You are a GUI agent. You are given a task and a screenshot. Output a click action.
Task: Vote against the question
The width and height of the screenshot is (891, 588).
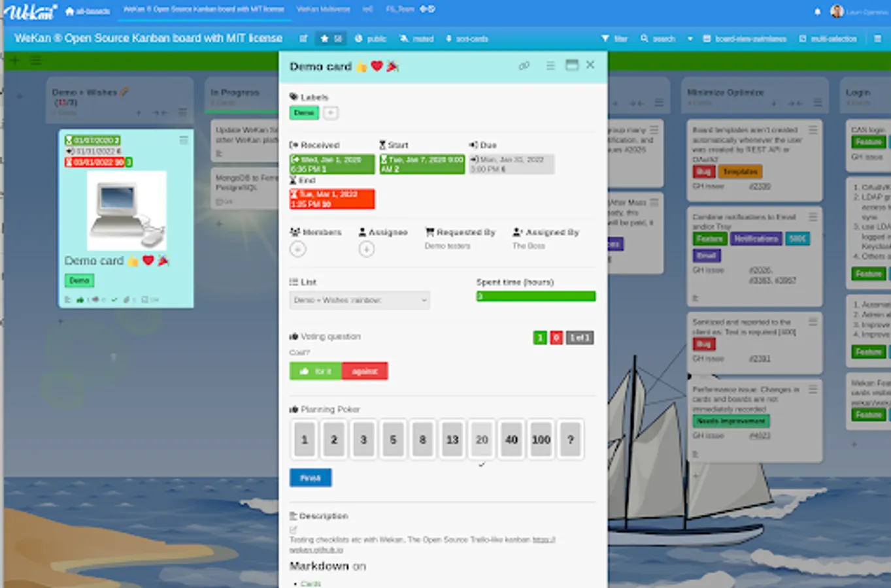(365, 371)
